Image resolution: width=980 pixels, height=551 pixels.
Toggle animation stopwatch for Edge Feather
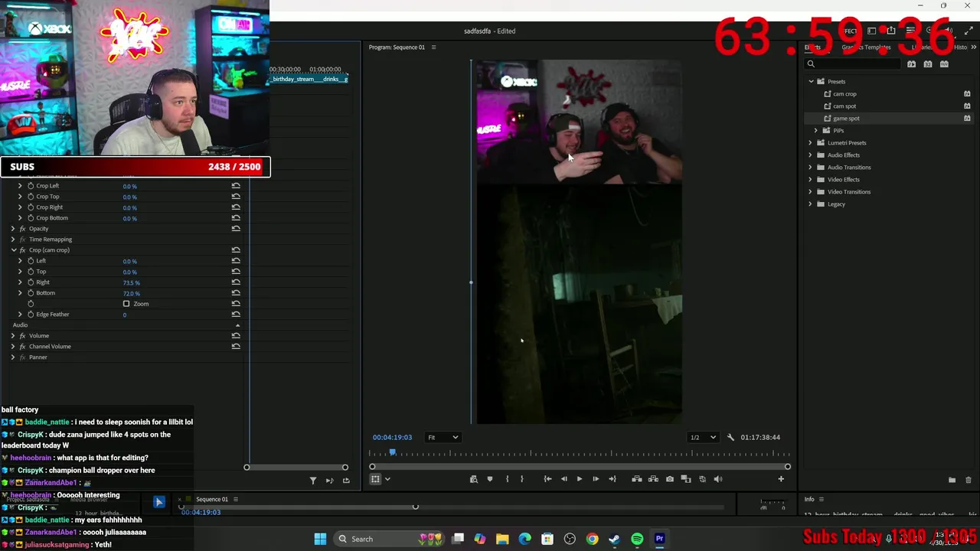point(31,315)
